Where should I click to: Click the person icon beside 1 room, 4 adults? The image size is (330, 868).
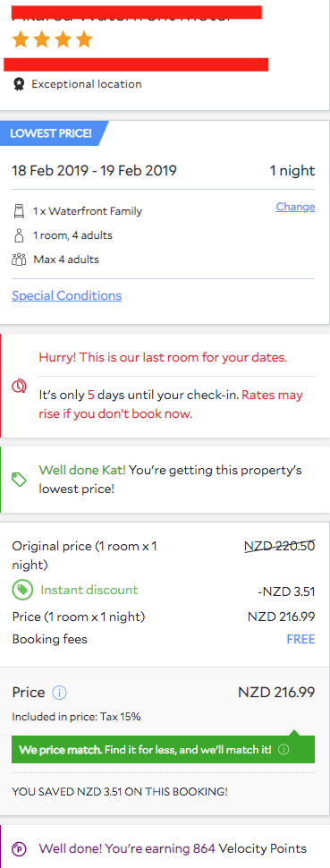(19, 235)
